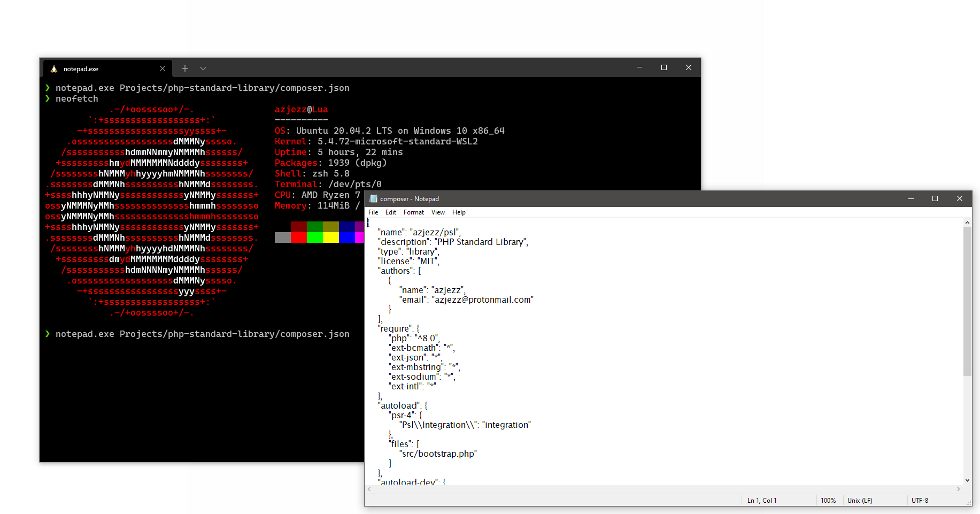Click the Linux penguin icon on terminal tab
The height and width of the screenshot is (514, 980).
53,69
